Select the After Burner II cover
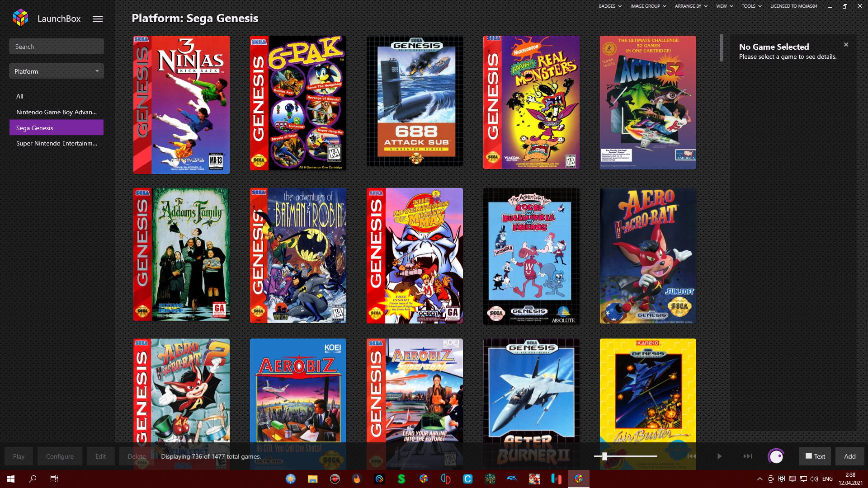 click(531, 391)
